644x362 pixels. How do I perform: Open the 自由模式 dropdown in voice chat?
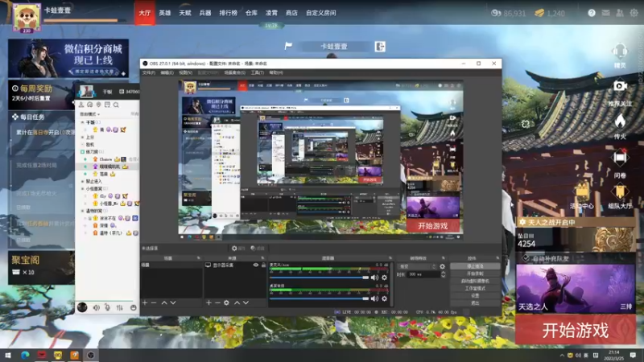[x=89, y=114]
